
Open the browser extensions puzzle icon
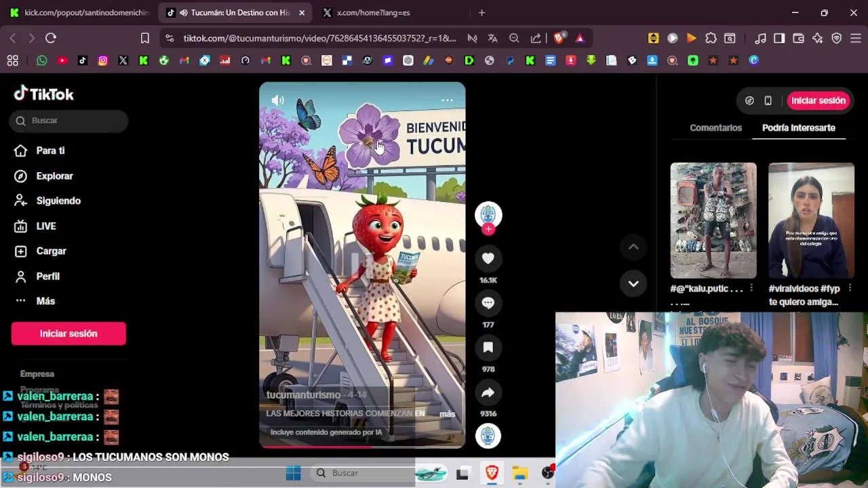[x=711, y=39]
